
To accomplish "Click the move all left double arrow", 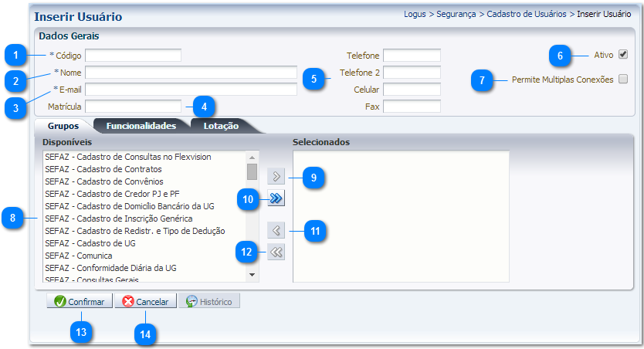I will pyautogui.click(x=276, y=252).
